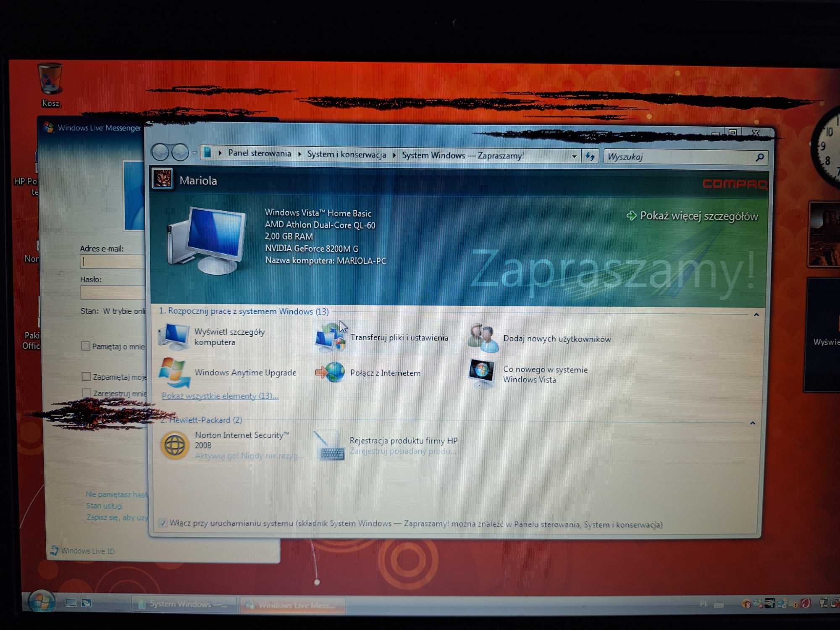Expand arrow after 'Panel sterowania' breadcrumb
The height and width of the screenshot is (630, 840).
(299, 154)
